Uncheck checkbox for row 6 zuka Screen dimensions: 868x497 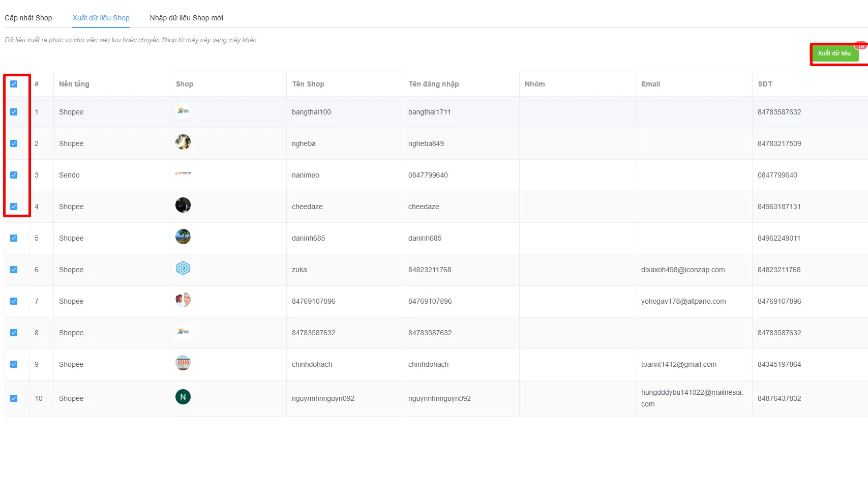point(14,270)
